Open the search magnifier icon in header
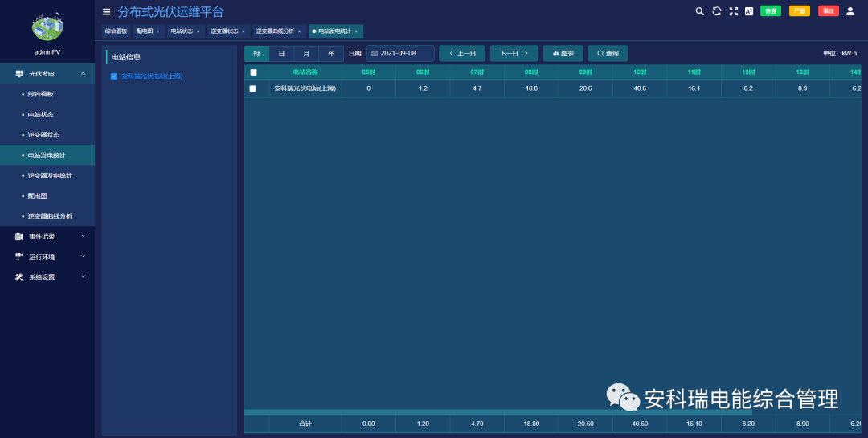The width and height of the screenshot is (868, 438). click(x=700, y=11)
